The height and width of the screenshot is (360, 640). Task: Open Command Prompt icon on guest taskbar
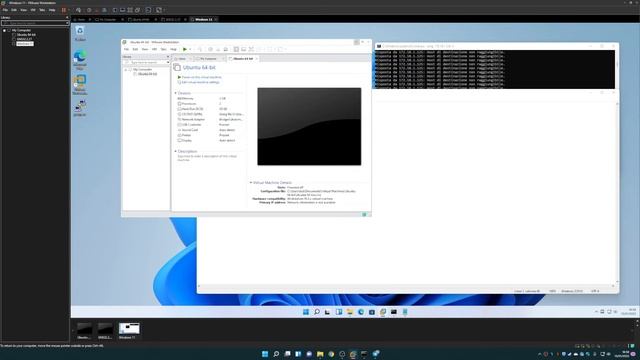(x=394, y=312)
